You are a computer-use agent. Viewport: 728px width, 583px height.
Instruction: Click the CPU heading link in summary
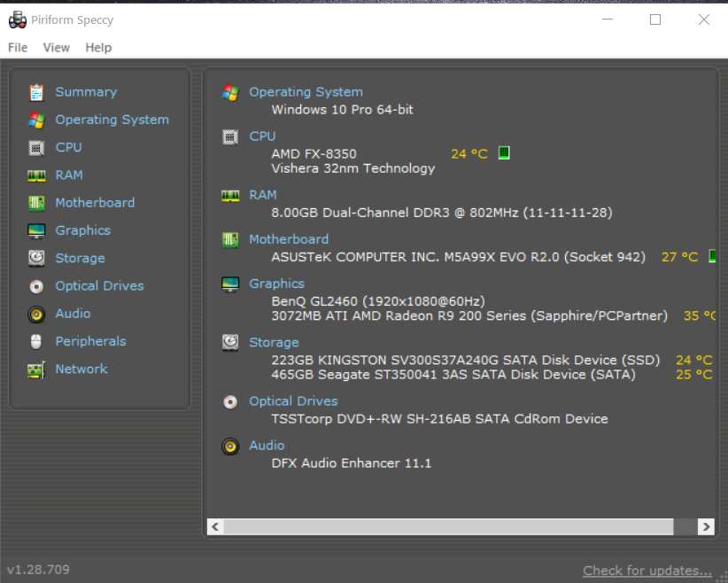(262, 136)
